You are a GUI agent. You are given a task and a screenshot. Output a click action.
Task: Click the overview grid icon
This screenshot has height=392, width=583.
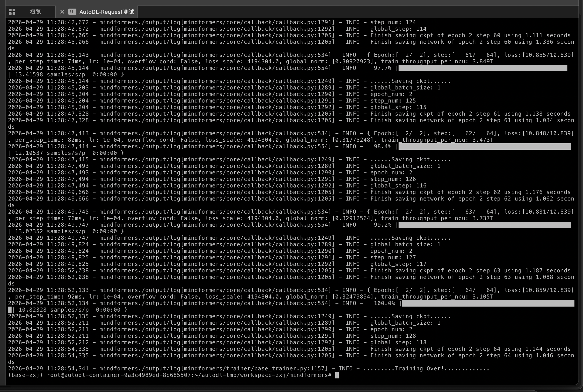pos(12,12)
